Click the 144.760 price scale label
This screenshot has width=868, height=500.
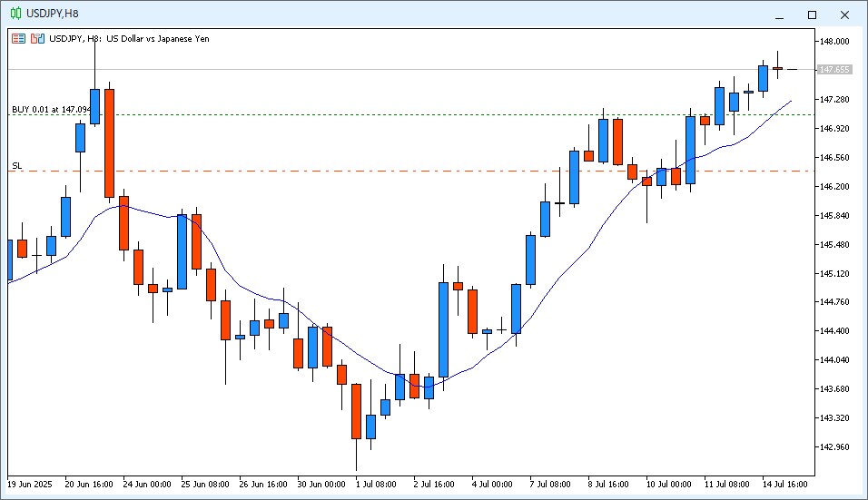(x=834, y=302)
